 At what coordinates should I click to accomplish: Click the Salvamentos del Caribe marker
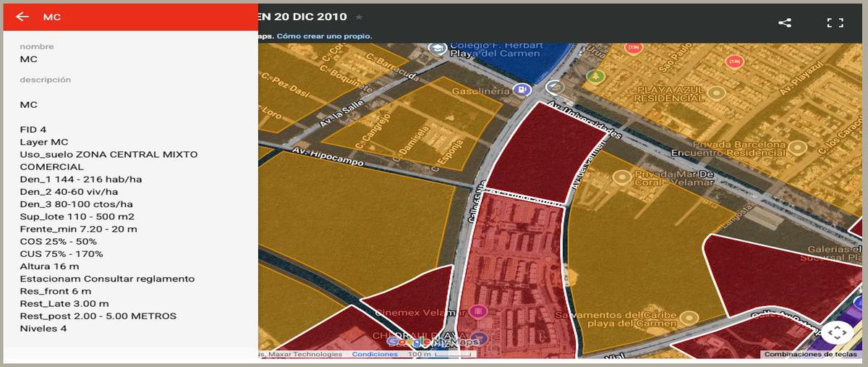689,317
